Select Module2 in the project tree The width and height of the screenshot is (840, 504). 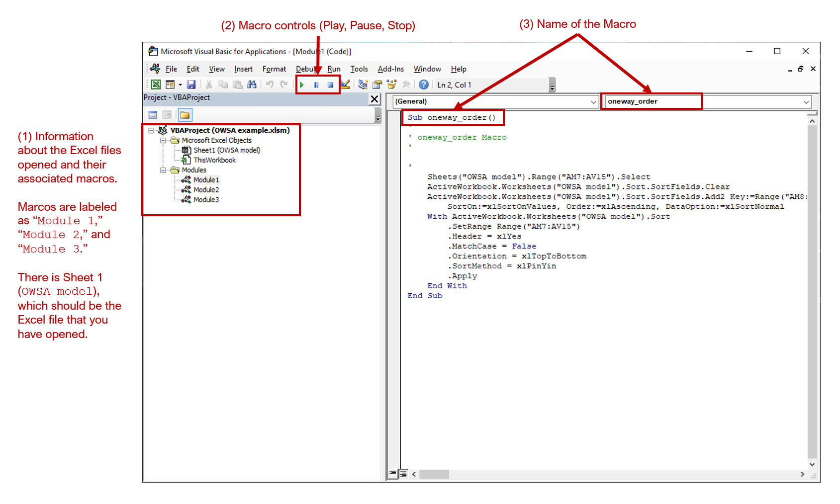click(206, 189)
